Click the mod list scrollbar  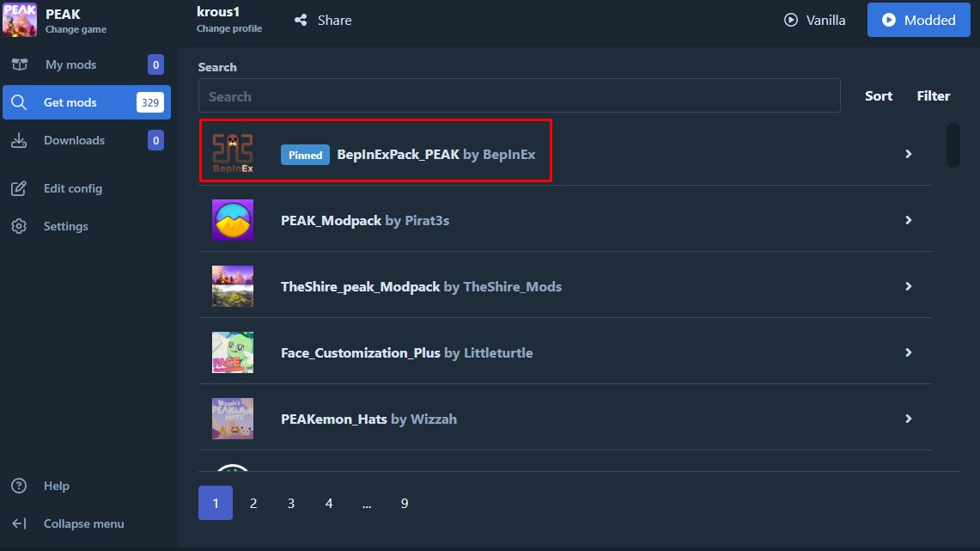coord(953,146)
